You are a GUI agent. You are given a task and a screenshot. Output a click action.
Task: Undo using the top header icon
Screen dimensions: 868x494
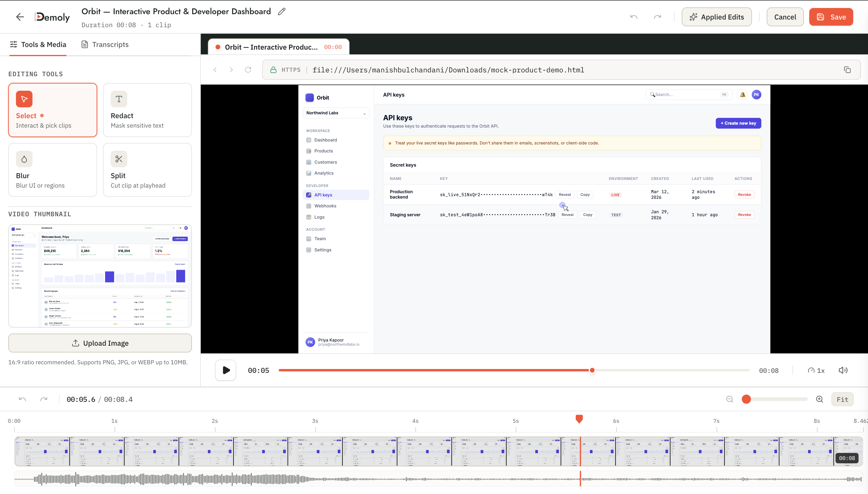click(x=634, y=17)
